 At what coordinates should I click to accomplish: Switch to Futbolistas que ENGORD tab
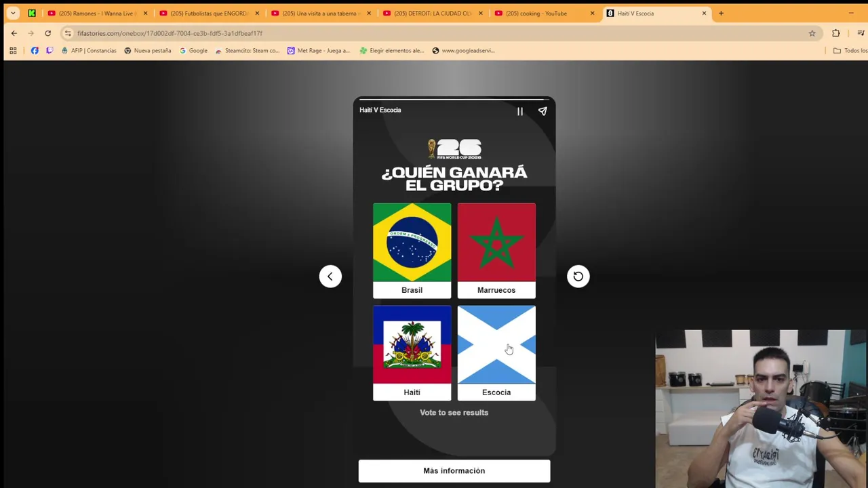[x=210, y=14]
